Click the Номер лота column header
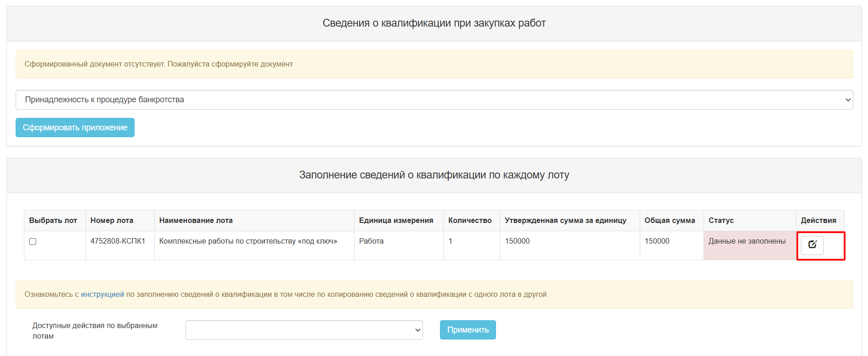868x356 pixels. [112, 220]
